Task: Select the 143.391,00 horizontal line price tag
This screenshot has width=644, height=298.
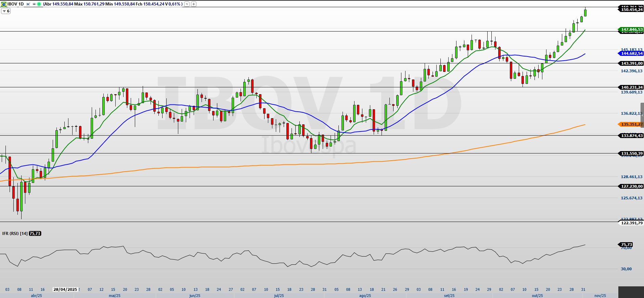Action: (x=631, y=63)
